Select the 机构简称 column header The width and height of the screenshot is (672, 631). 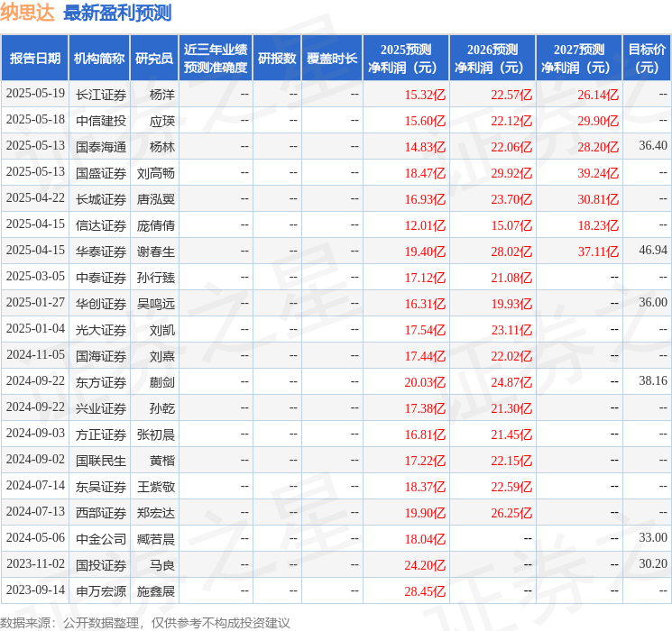click(x=99, y=58)
